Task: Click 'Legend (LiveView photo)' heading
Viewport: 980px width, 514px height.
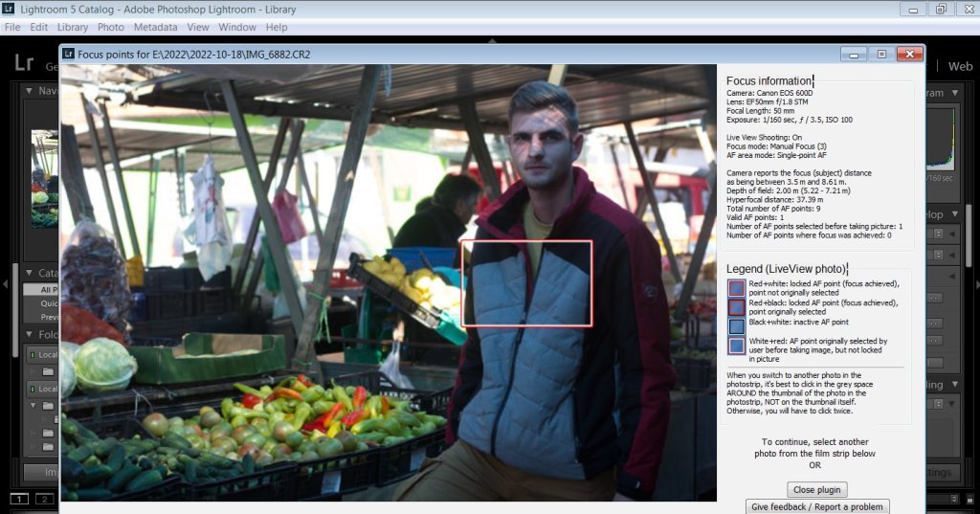Action: point(786,269)
